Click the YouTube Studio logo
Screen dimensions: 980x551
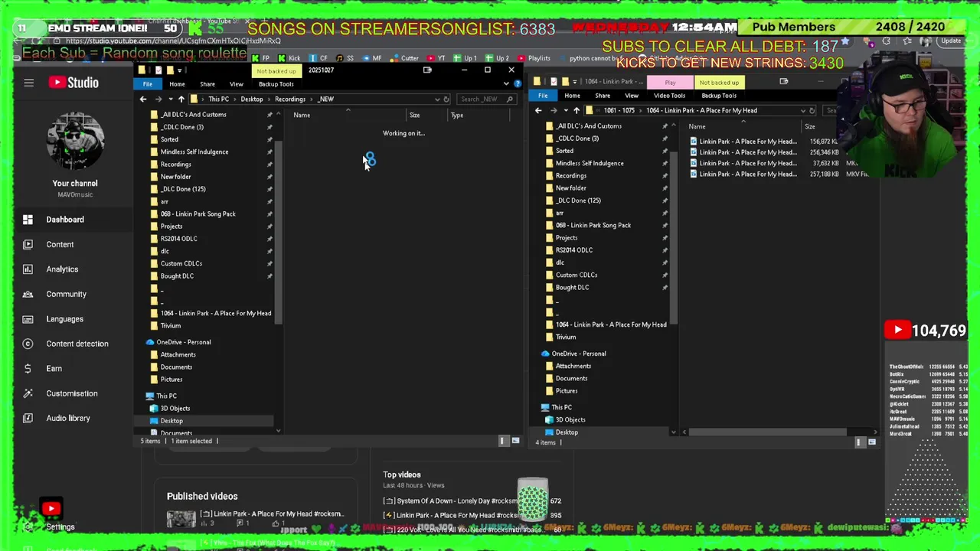pos(73,83)
